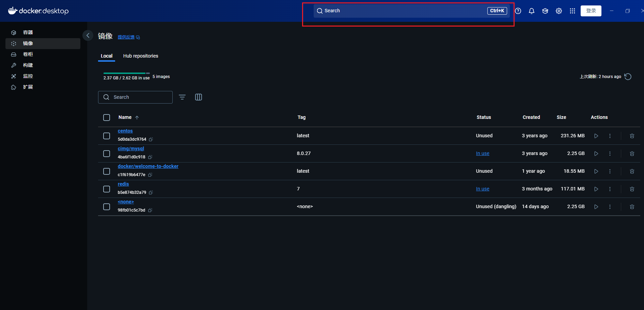This screenshot has height=310, width=644.
Task: Open the 提供反馈 feedback link
Action: click(129, 37)
